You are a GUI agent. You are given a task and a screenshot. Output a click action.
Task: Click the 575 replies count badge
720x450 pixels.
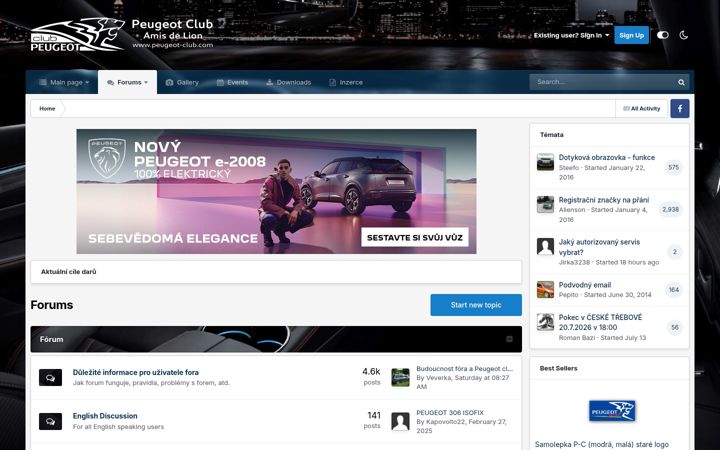click(x=674, y=168)
